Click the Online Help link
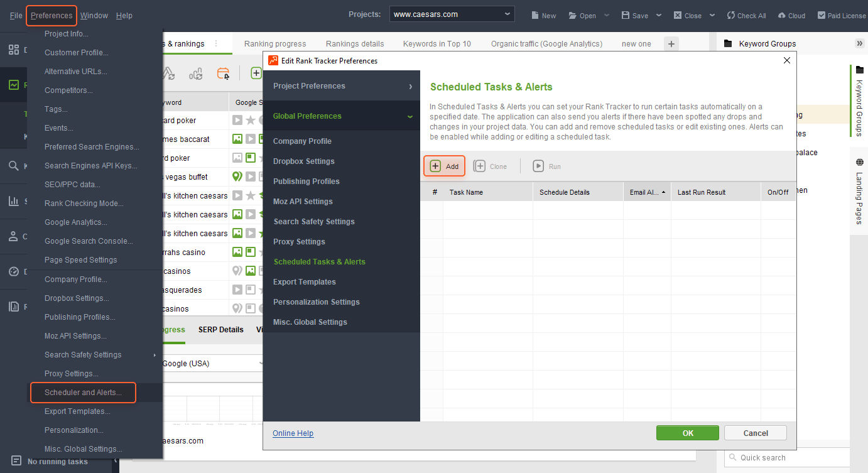 [x=293, y=433]
